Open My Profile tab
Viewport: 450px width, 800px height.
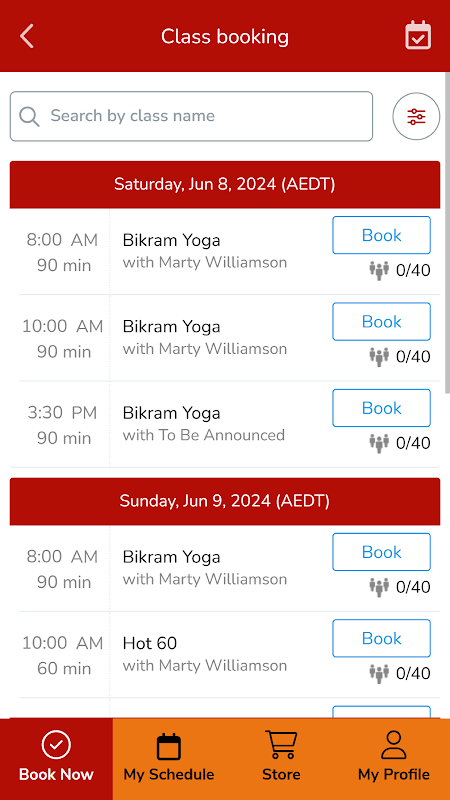point(394,756)
